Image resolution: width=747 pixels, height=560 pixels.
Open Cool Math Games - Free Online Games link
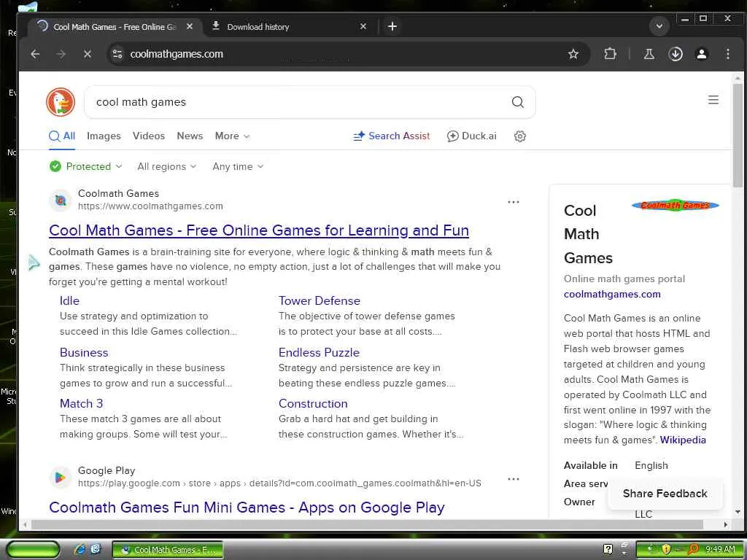(x=259, y=230)
